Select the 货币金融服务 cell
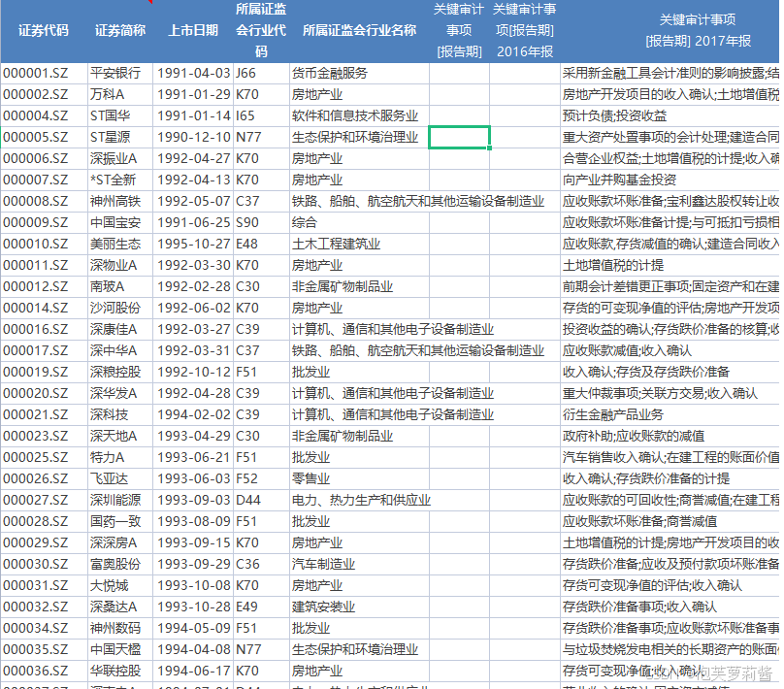 tap(359, 74)
